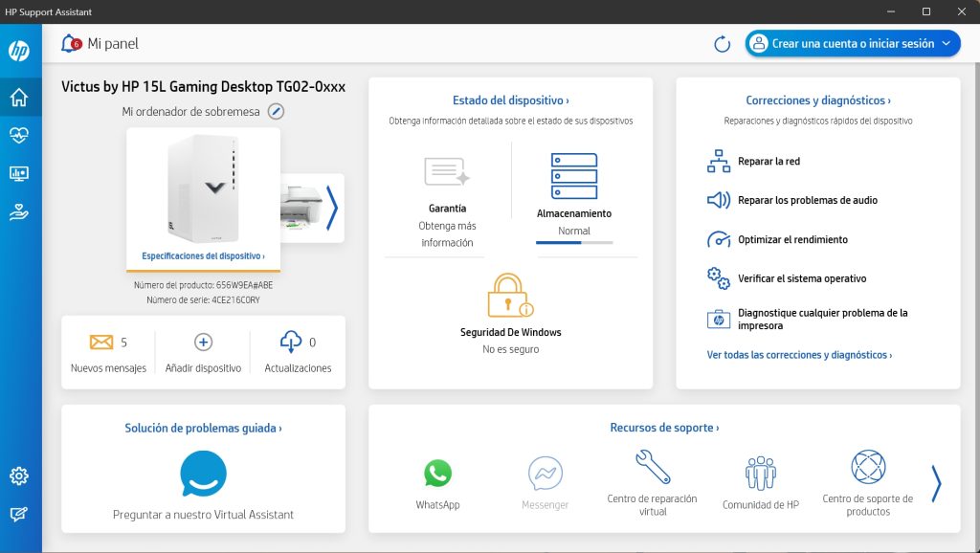This screenshot has width=980, height=553.
Task: Select Verificar el sistema operativo
Action: click(x=787, y=278)
